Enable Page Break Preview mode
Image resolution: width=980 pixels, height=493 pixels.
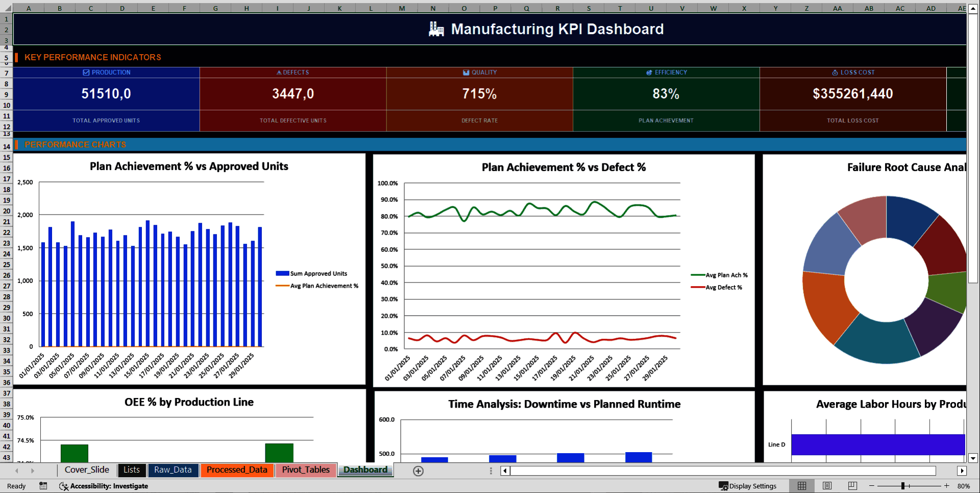tap(852, 486)
